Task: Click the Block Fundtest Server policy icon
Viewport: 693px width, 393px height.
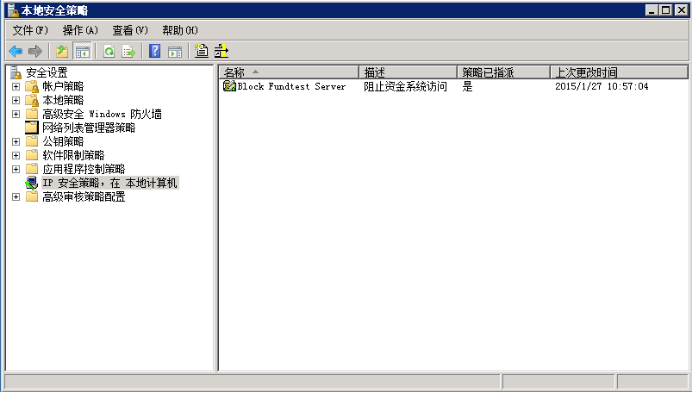Action: pos(229,86)
